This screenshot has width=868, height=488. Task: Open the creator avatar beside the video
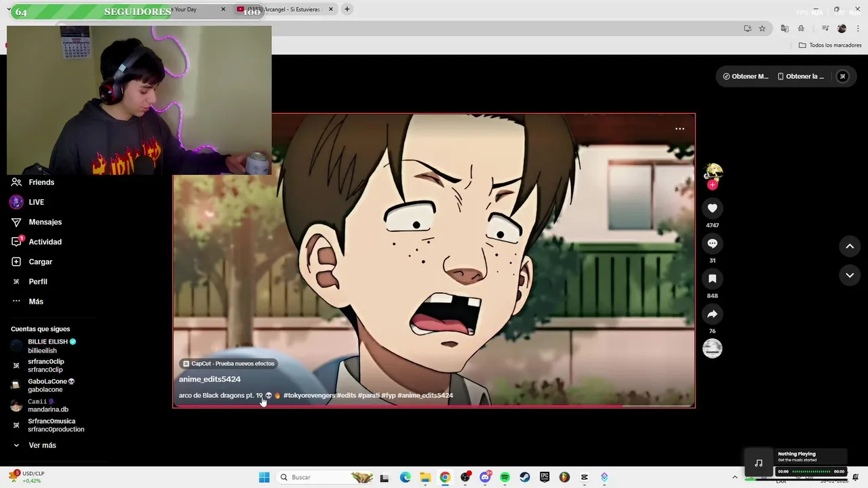pos(713,171)
